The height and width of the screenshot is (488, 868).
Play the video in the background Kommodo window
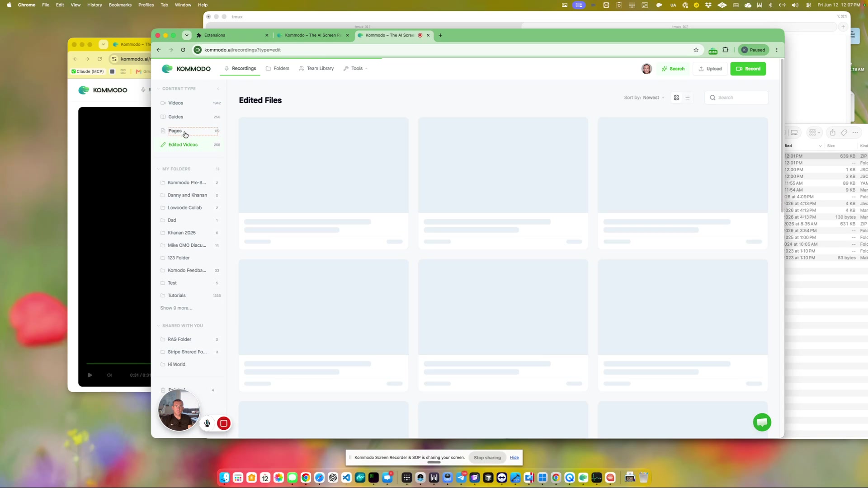coord(90,375)
